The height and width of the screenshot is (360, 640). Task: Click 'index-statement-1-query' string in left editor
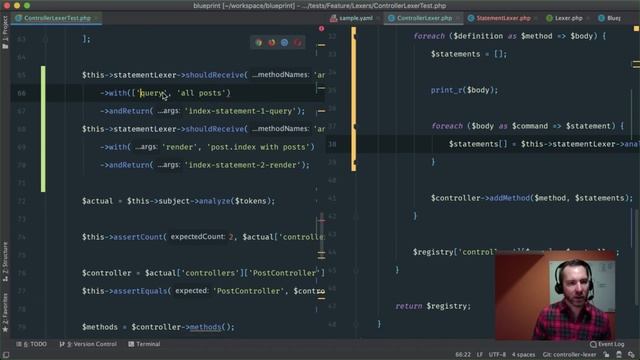tap(240, 111)
